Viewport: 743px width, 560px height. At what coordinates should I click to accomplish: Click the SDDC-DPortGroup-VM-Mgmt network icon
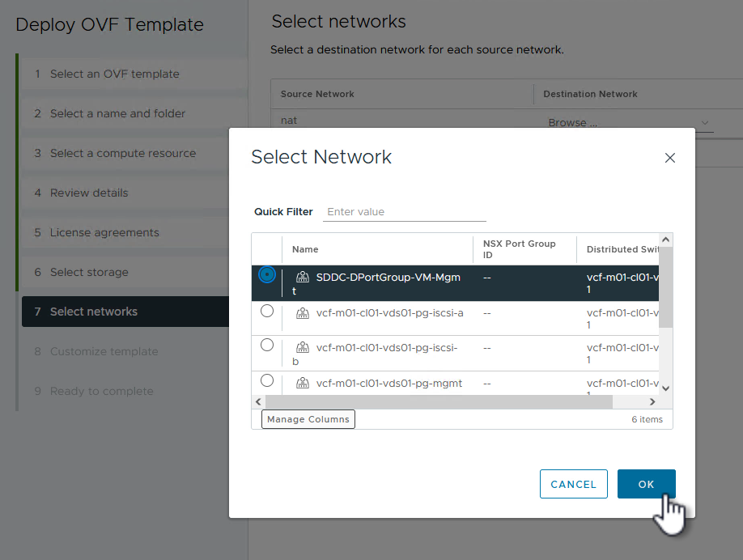pos(304,278)
